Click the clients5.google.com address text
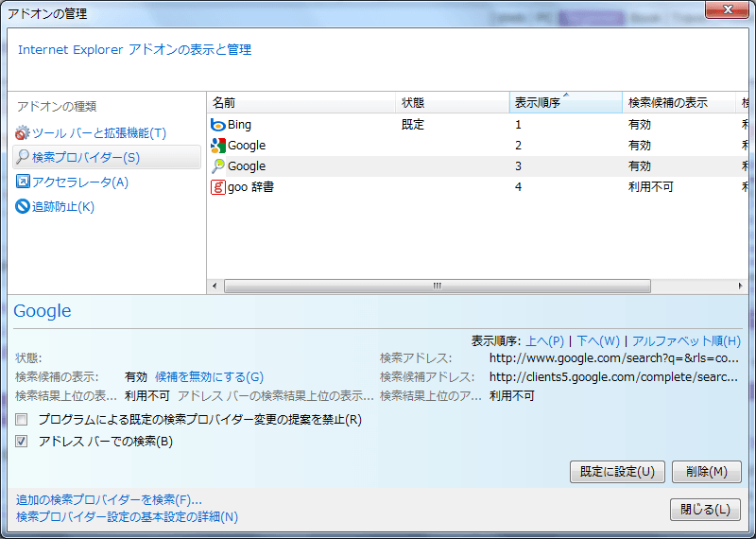Viewport: 756px width, 539px height. [613, 377]
